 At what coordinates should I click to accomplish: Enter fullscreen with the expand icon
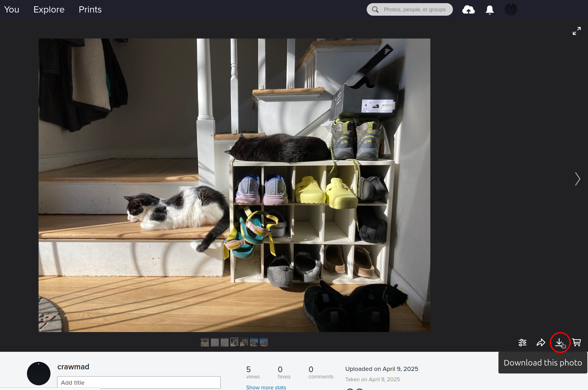click(577, 30)
